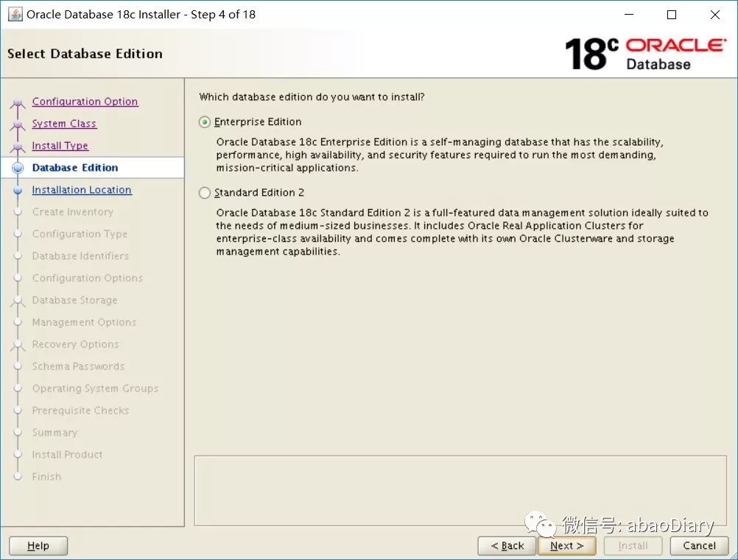Viewport: 738px width, 560px height.
Task: Click the Configuration Options step label
Action: coord(88,278)
